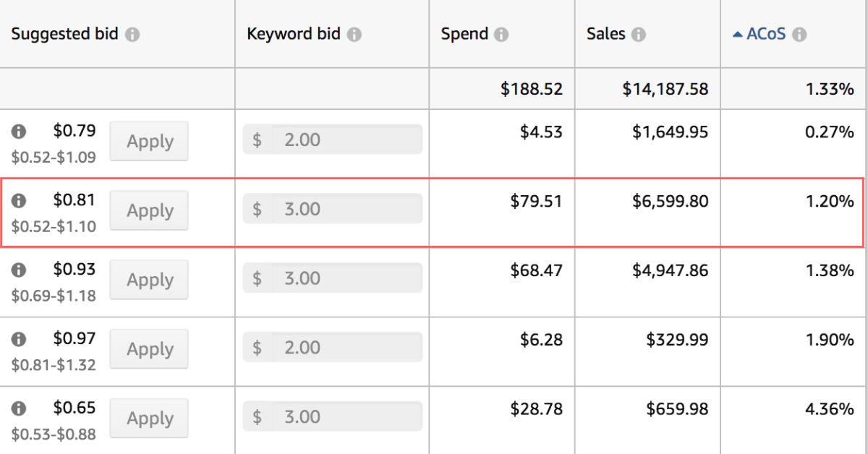Click info icon beside $0.65 suggested bid

(19, 408)
